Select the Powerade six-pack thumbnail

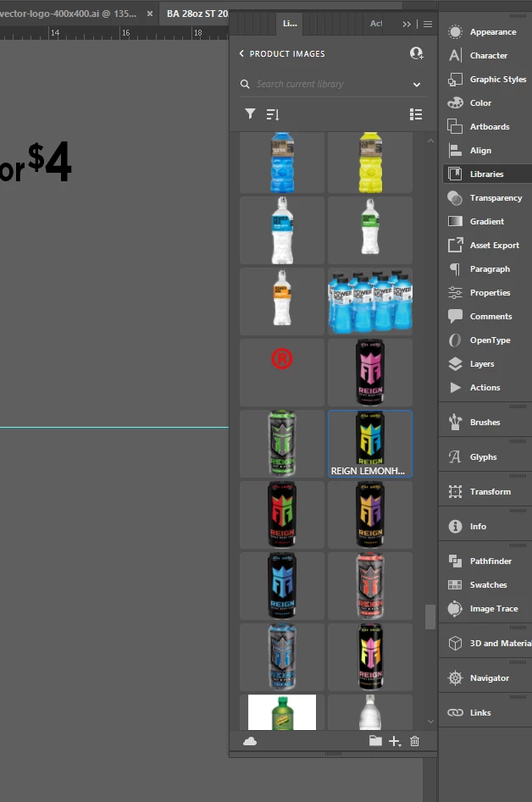click(x=370, y=301)
